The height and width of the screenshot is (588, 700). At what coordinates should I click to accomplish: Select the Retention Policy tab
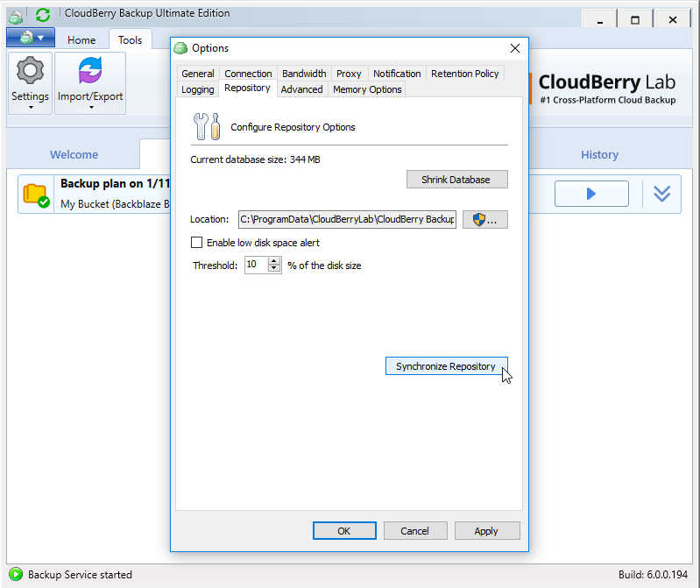pyautogui.click(x=464, y=74)
